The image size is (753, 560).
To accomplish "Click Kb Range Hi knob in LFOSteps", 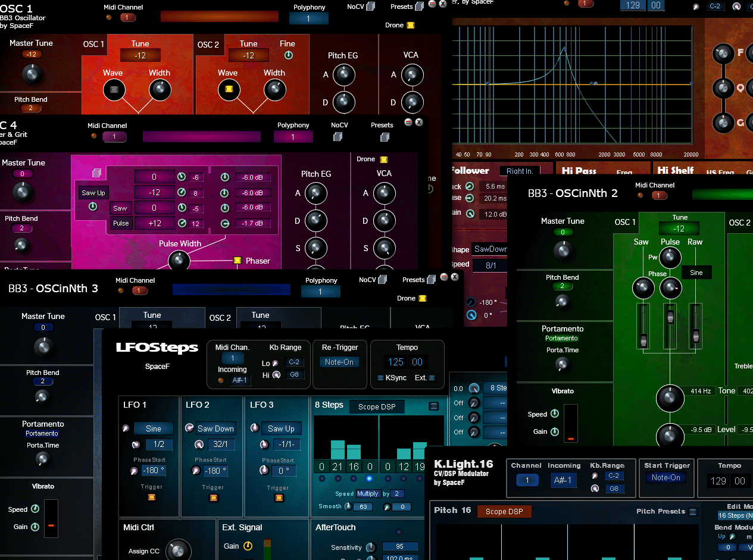I will [x=276, y=374].
